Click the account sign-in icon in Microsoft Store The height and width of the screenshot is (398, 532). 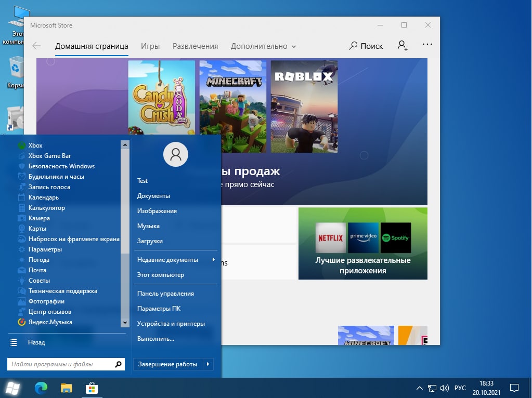coord(403,45)
